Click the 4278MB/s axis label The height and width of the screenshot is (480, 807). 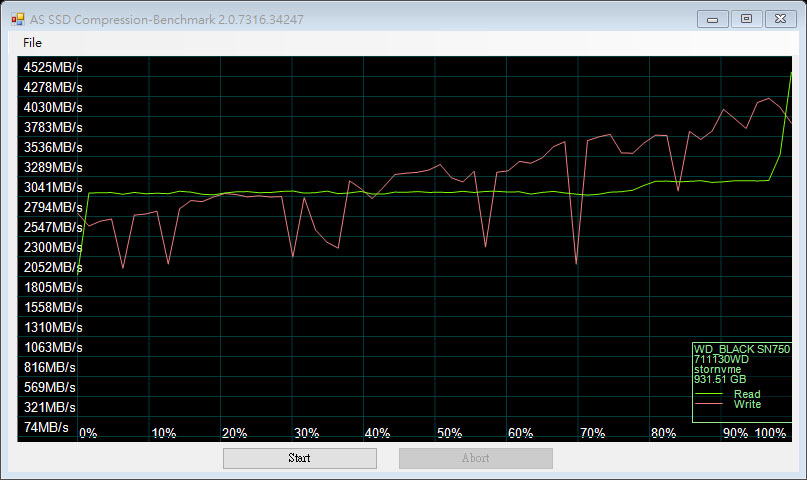(53, 87)
